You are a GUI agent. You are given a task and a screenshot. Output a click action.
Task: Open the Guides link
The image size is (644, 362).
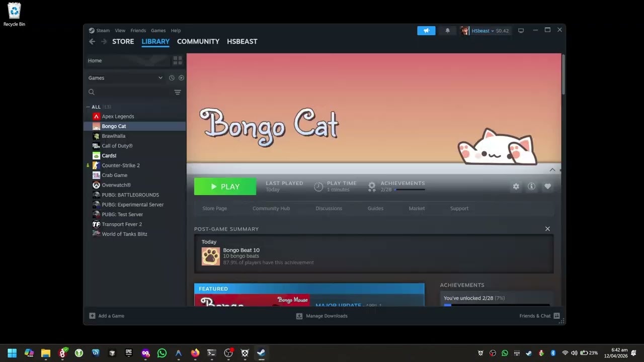(x=375, y=209)
